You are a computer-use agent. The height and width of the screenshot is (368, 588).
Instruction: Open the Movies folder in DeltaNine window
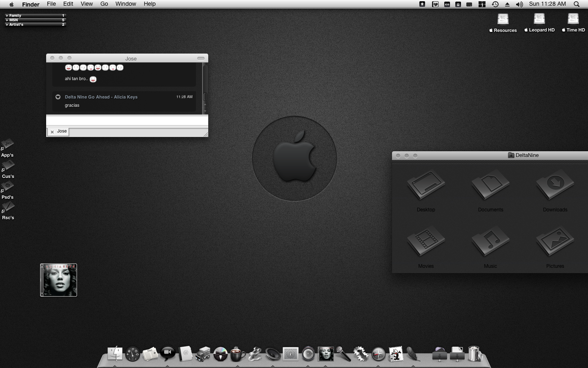pos(426,247)
